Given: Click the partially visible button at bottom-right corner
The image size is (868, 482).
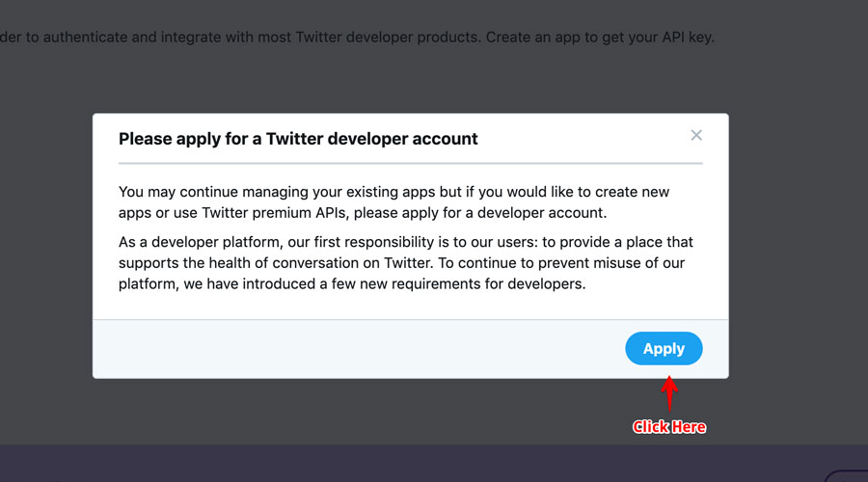Looking at the screenshot, I should (x=846, y=476).
